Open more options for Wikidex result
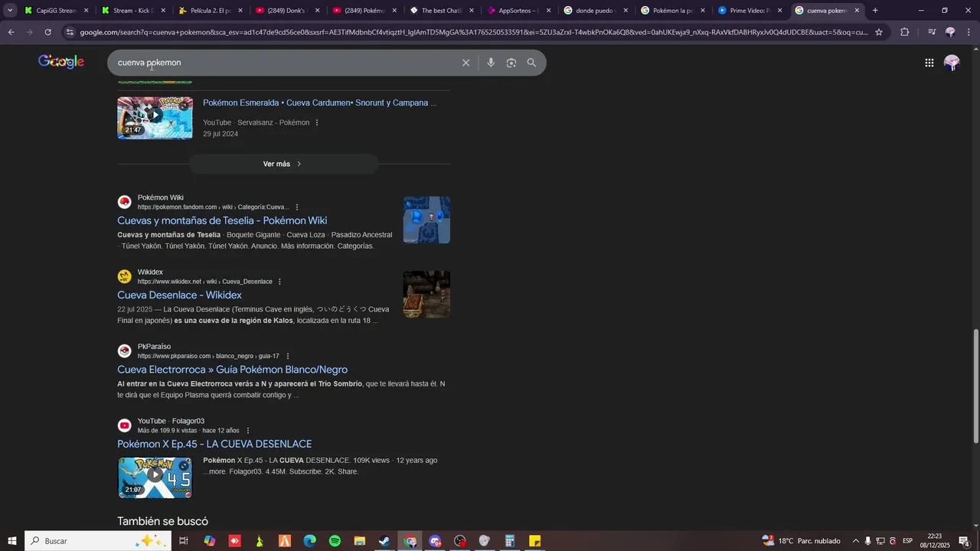The image size is (980, 551). (x=279, y=282)
